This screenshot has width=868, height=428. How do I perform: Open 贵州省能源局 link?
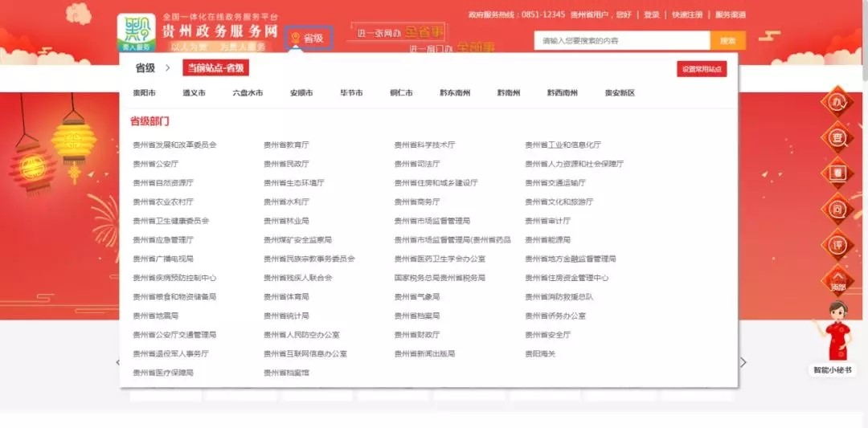point(547,239)
